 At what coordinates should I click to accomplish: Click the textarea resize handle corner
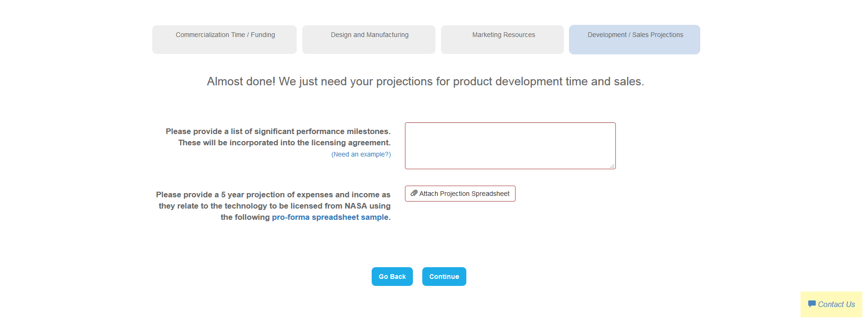(612, 166)
